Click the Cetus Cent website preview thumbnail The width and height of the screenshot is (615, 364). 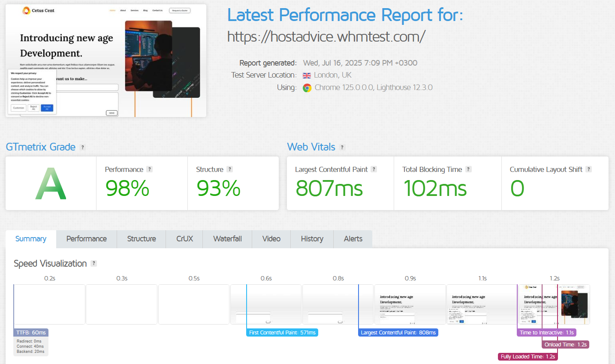106,60
